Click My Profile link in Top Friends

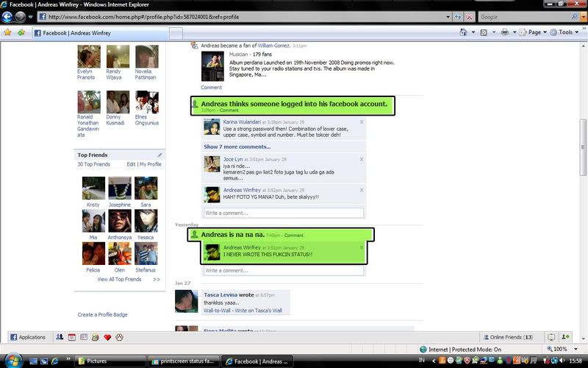[151, 164]
